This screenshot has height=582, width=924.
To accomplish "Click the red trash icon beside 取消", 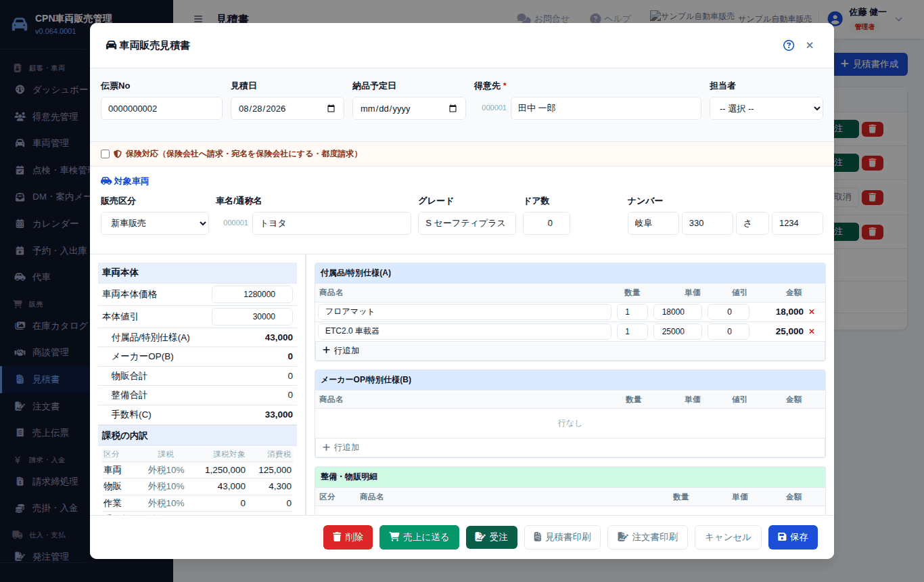I will 873,197.
